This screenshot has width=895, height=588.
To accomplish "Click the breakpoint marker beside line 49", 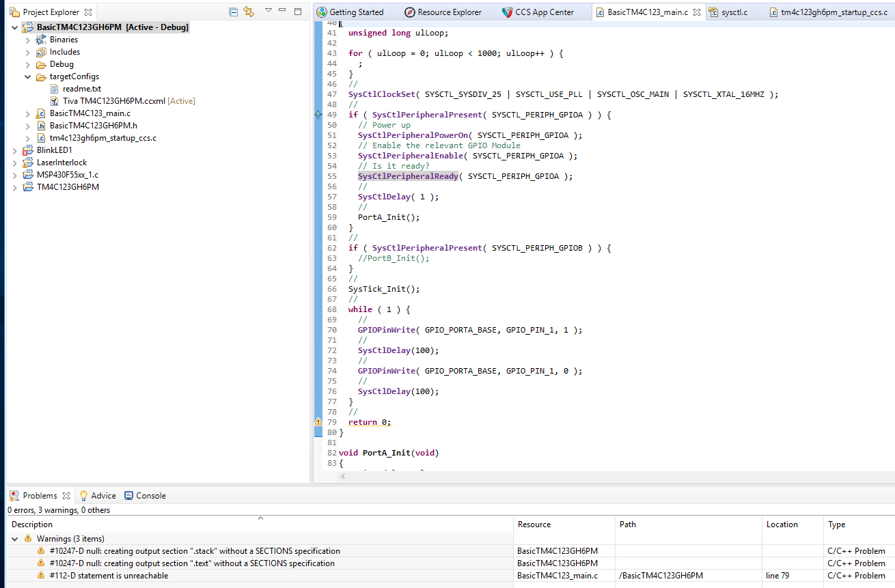I will tap(318, 115).
